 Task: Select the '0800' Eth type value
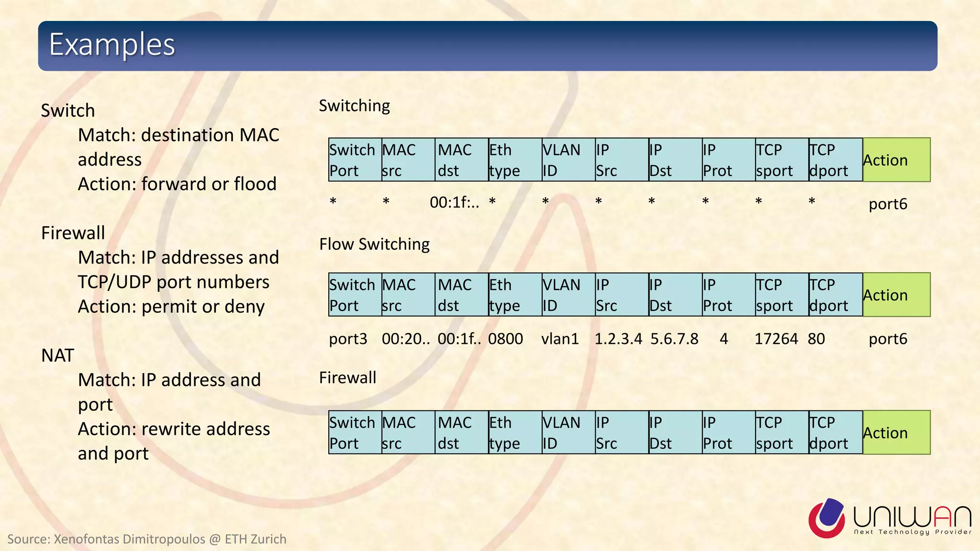(505, 339)
